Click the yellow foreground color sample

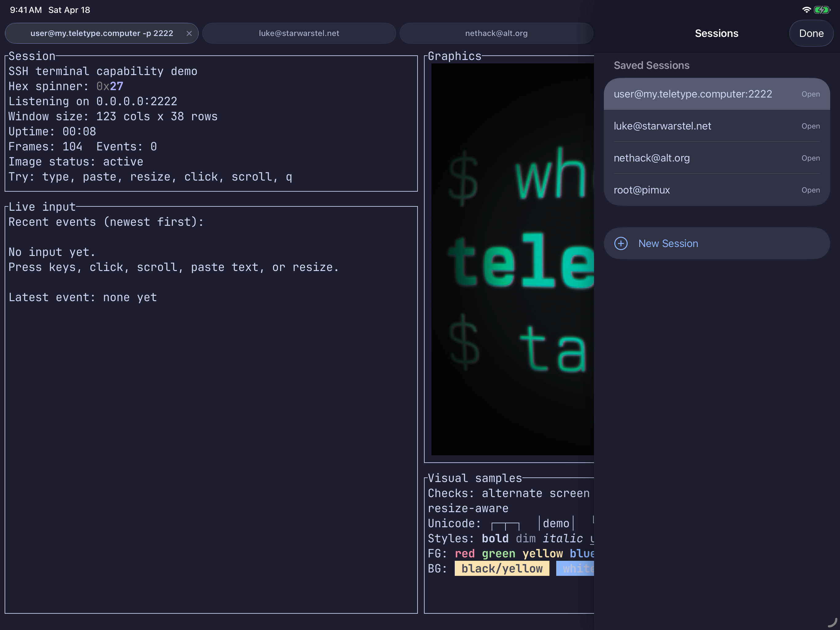(x=542, y=554)
